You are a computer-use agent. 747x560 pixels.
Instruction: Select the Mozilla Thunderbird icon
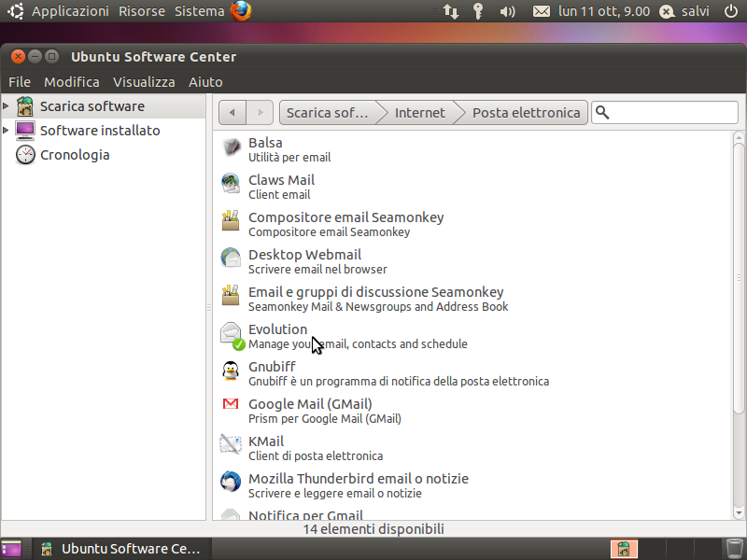click(231, 482)
